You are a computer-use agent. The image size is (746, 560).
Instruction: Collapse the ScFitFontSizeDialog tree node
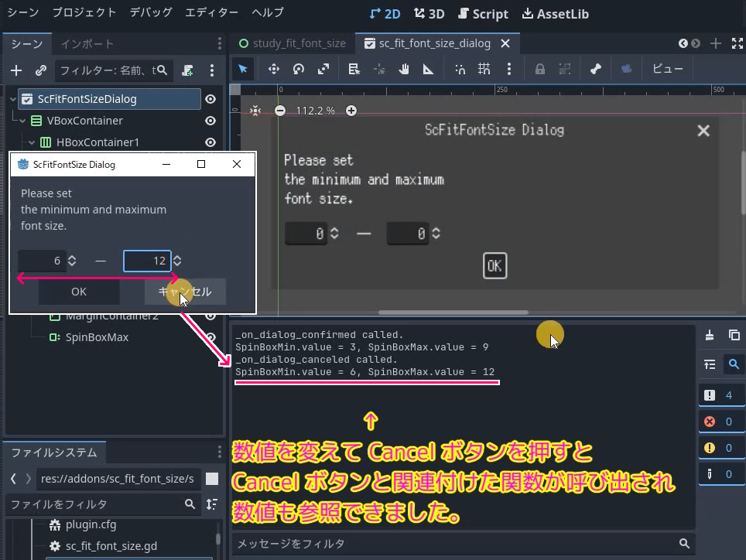tap(13, 99)
